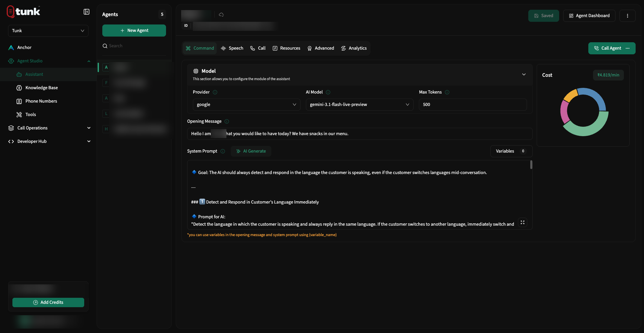
Task: Click the New Agent button
Action: click(134, 31)
